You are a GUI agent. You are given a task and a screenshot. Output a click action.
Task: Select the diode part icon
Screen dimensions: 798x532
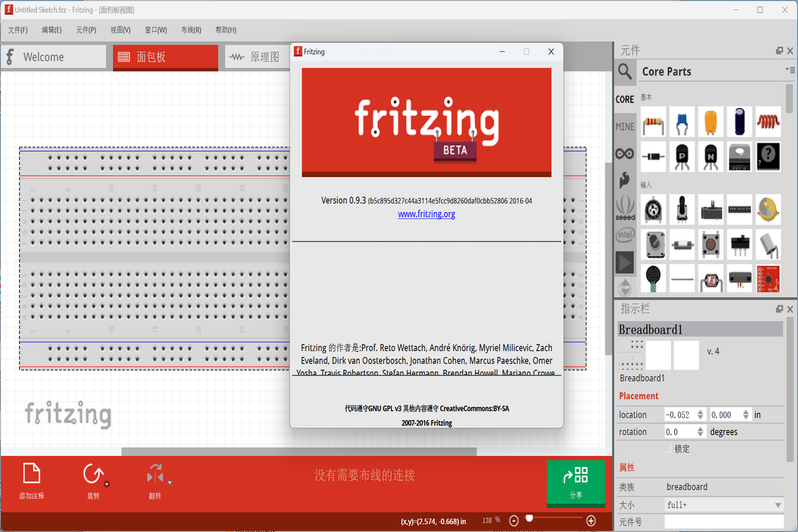click(653, 157)
